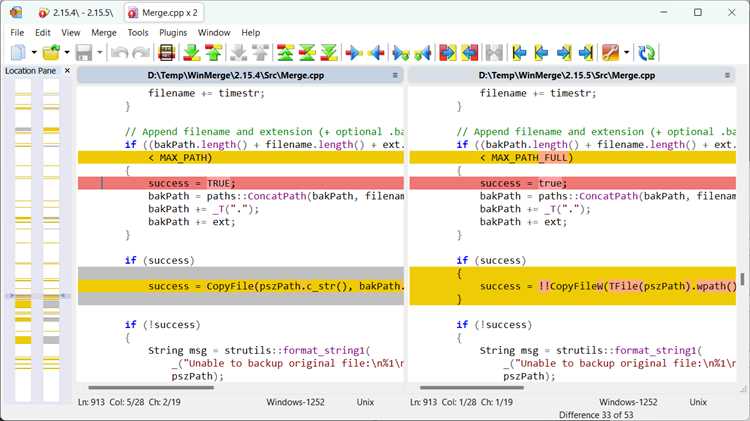Click the film-strip toolbar icon
This screenshot has height=421, width=750.
[x=166, y=53]
